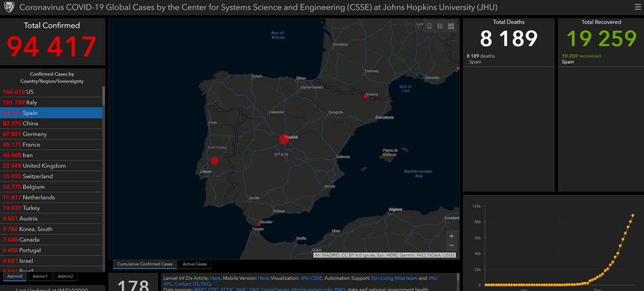Zoom in with the map plus button
Image resolution: width=644 pixels, height=291 pixels.
click(x=452, y=236)
